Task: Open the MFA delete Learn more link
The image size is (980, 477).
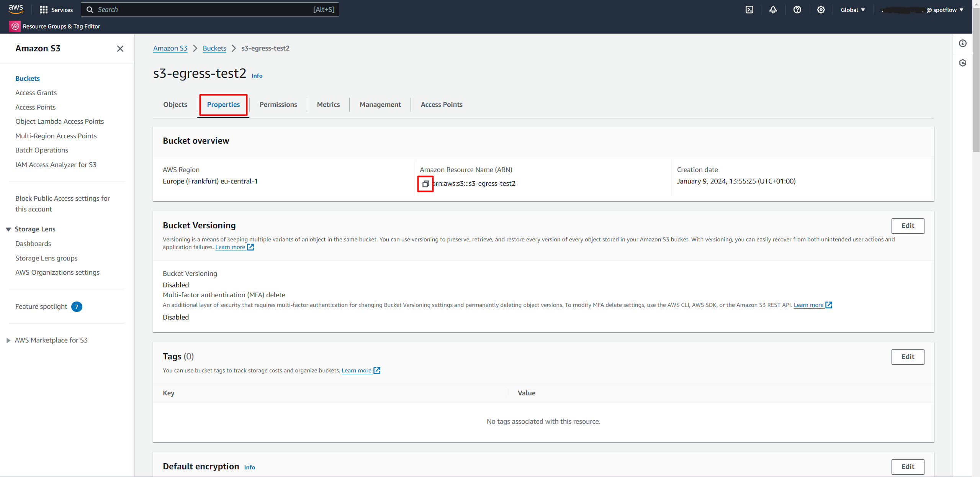Action: [x=813, y=305]
